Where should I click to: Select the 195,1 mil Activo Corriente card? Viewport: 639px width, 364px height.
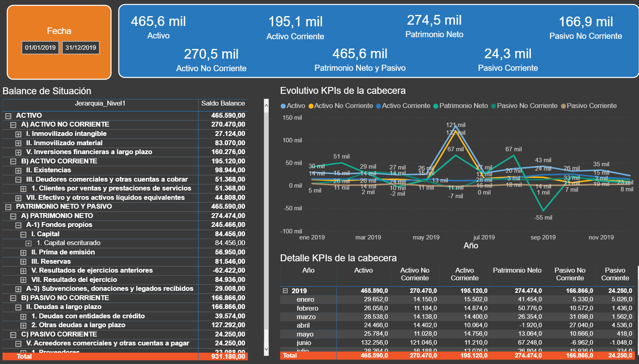295,28
